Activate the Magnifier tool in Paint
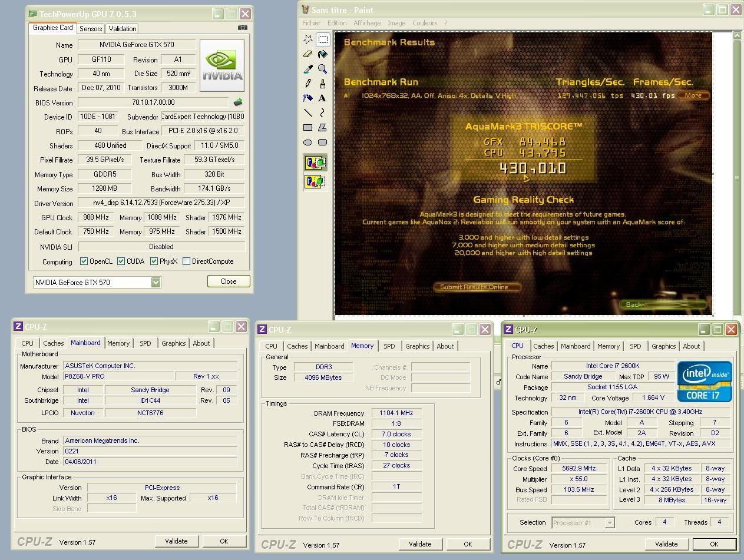This screenshot has height=560, width=744. tap(323, 69)
